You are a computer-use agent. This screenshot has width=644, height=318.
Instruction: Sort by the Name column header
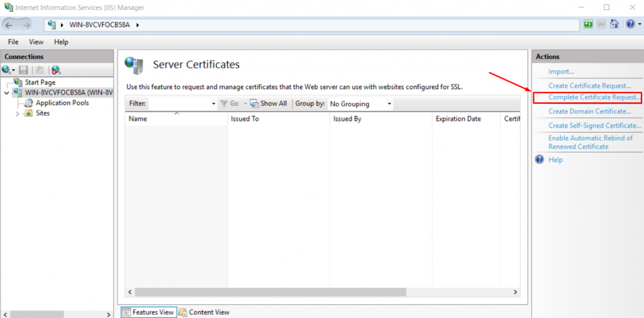point(176,119)
